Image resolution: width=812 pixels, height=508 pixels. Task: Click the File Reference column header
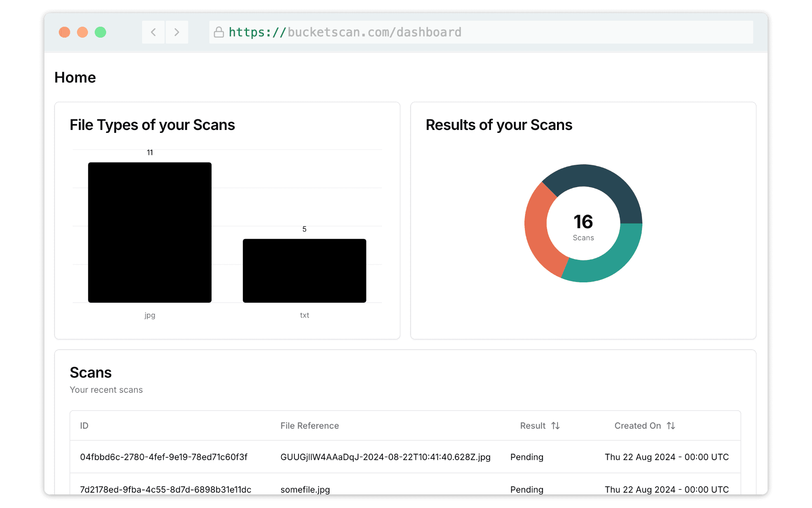(x=310, y=425)
